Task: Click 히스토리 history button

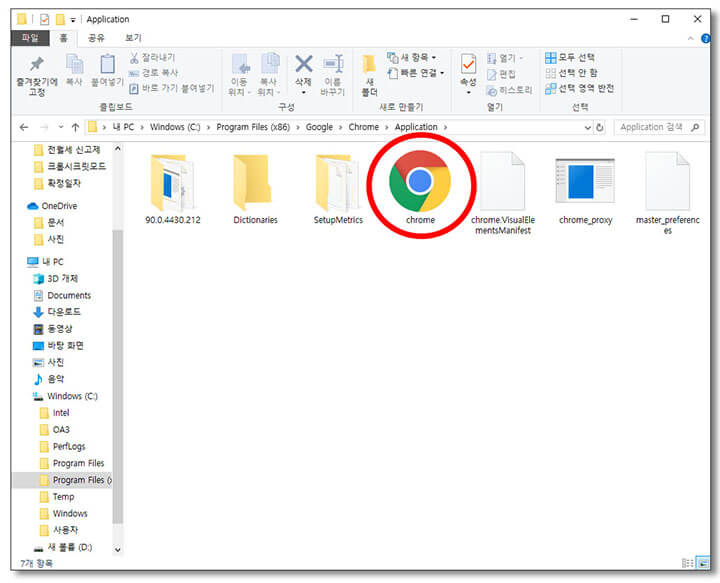Action: (x=509, y=90)
